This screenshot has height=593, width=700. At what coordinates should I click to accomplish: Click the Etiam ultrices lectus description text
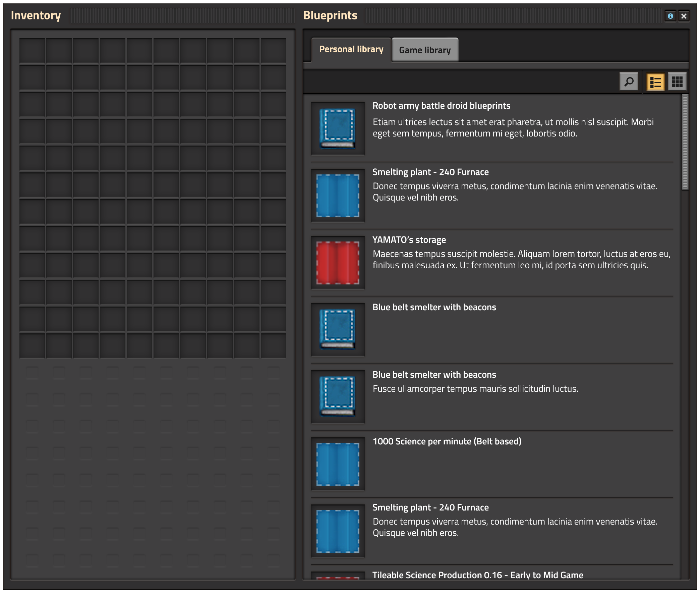[513, 128]
